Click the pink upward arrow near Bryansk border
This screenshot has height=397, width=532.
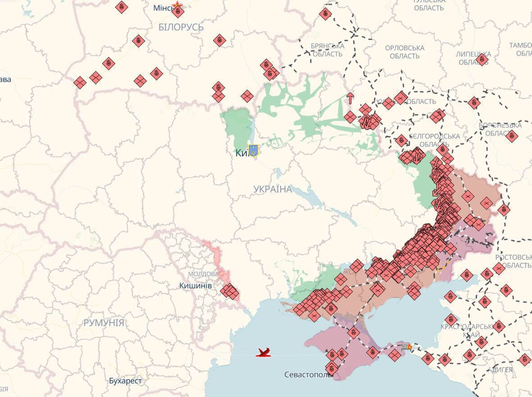tap(350, 98)
